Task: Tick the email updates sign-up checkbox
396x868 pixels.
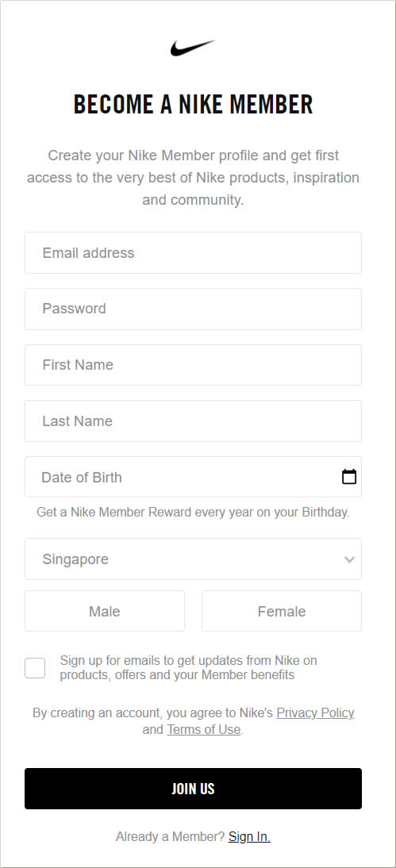Action: (x=35, y=668)
